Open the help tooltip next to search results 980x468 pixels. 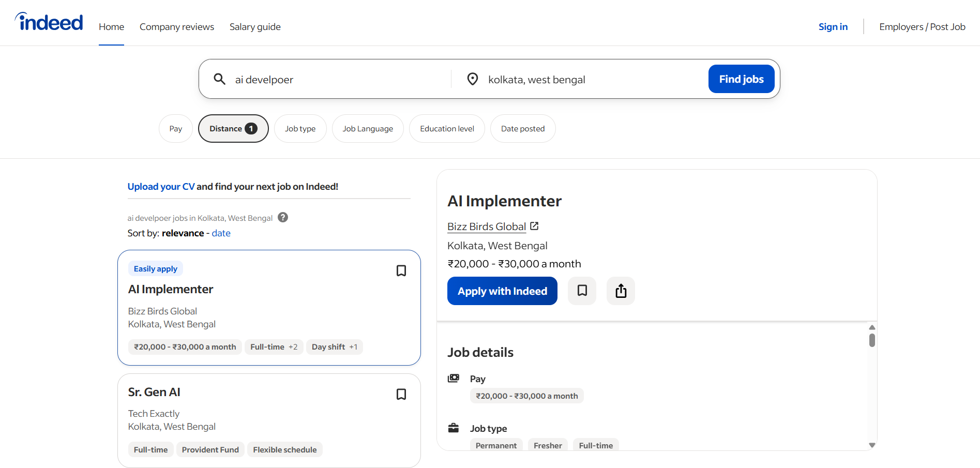(x=282, y=217)
